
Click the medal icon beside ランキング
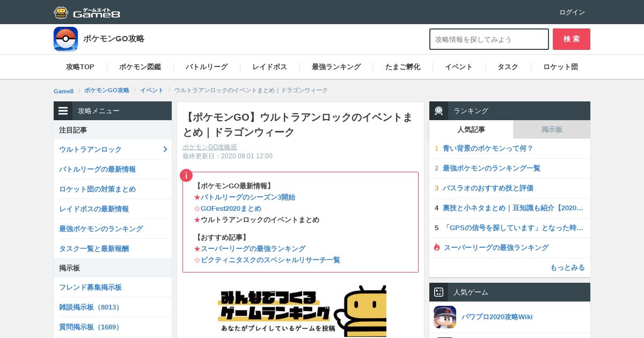point(438,111)
